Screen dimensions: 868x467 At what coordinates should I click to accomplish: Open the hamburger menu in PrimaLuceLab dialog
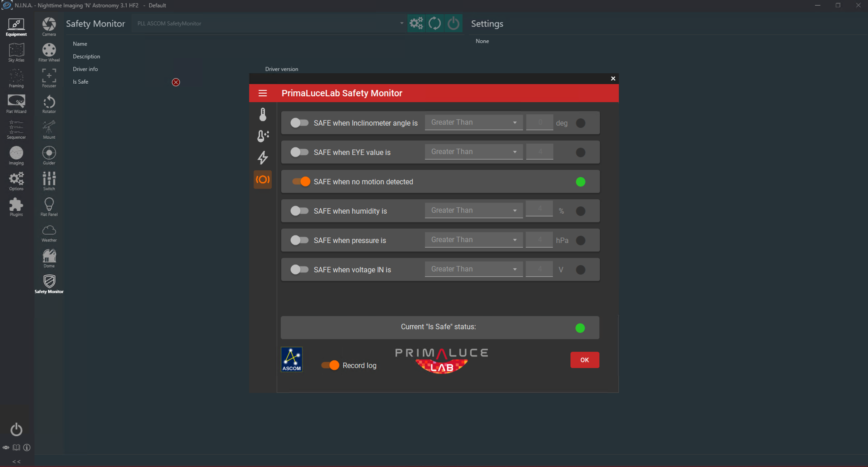click(x=263, y=93)
